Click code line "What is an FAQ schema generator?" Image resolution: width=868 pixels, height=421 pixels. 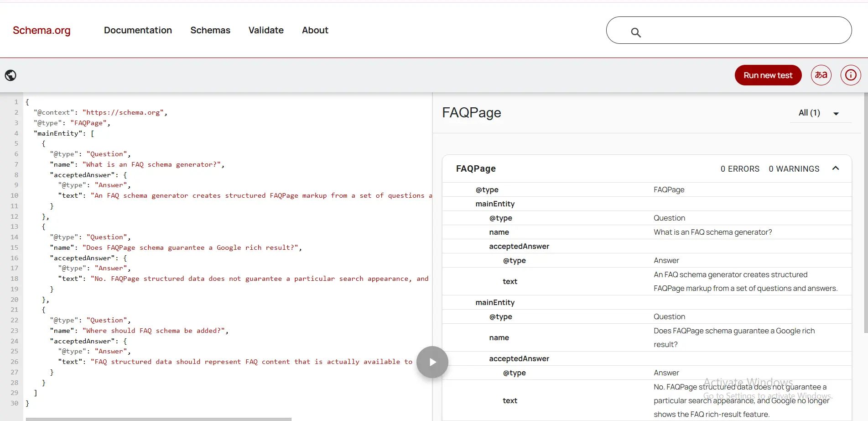pos(137,164)
